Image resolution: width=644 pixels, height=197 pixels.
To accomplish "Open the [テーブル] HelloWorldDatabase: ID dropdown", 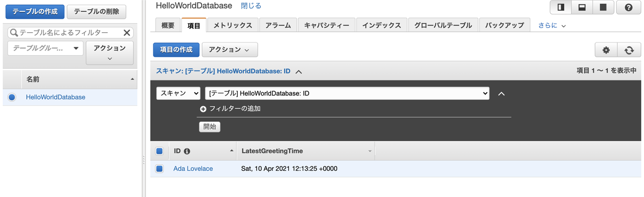I will [x=347, y=93].
